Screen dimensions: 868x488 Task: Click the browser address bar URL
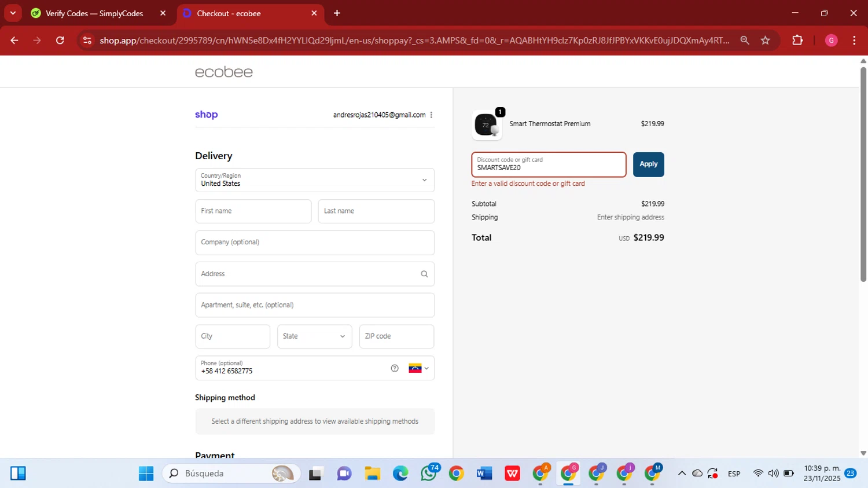click(x=414, y=41)
